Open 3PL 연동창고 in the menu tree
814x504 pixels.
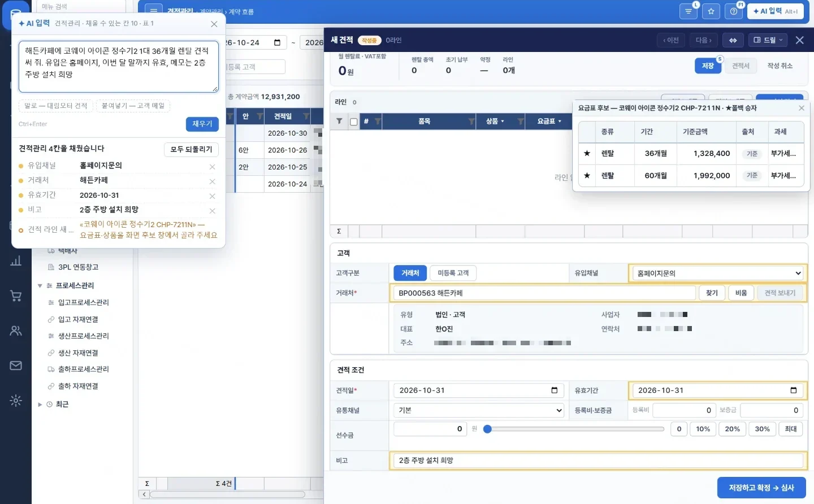tap(78, 267)
